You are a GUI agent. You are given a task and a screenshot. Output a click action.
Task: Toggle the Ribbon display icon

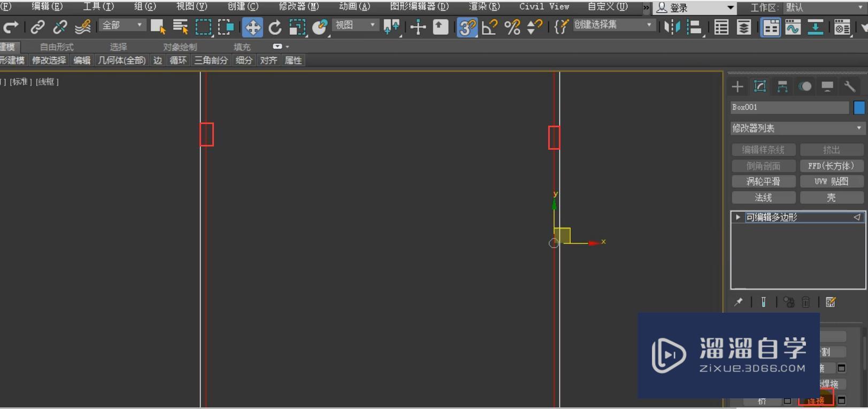(x=771, y=27)
